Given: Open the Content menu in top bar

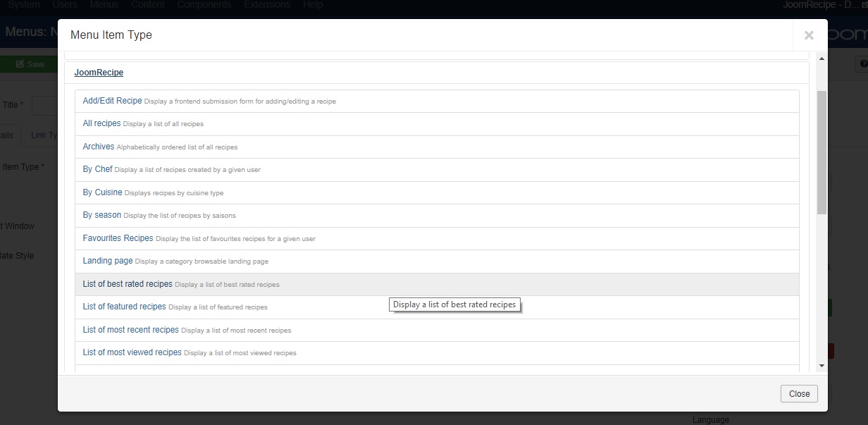Looking at the screenshot, I should 148,4.
